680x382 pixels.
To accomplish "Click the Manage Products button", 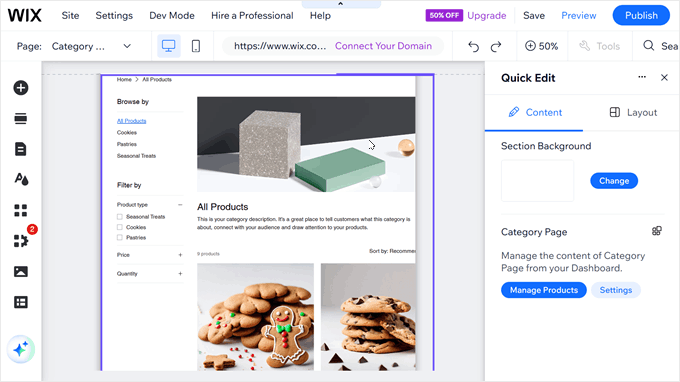I will tap(544, 290).
